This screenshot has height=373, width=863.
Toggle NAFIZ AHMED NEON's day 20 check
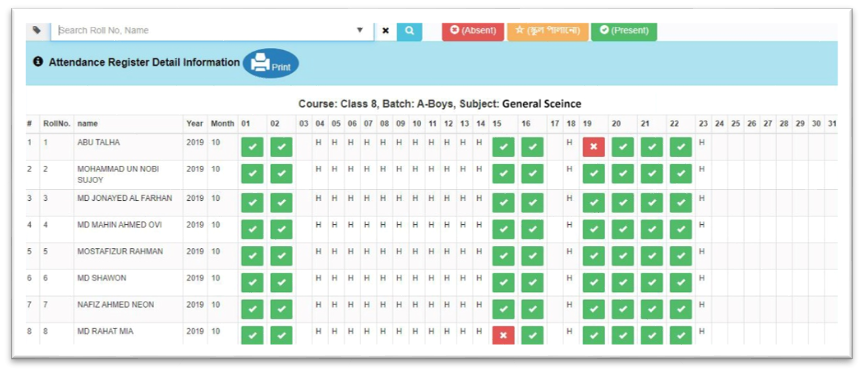click(622, 309)
